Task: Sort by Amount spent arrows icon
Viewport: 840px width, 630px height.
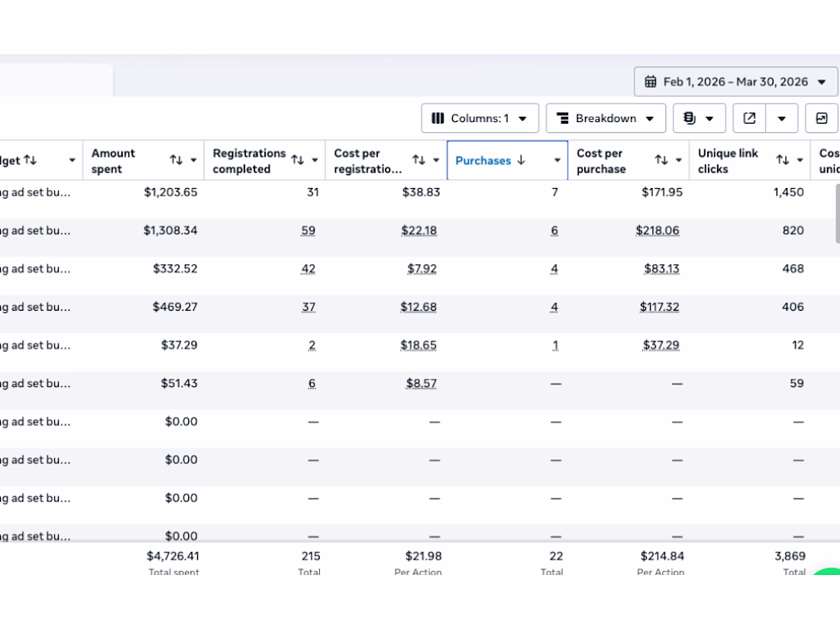Action: [x=176, y=160]
